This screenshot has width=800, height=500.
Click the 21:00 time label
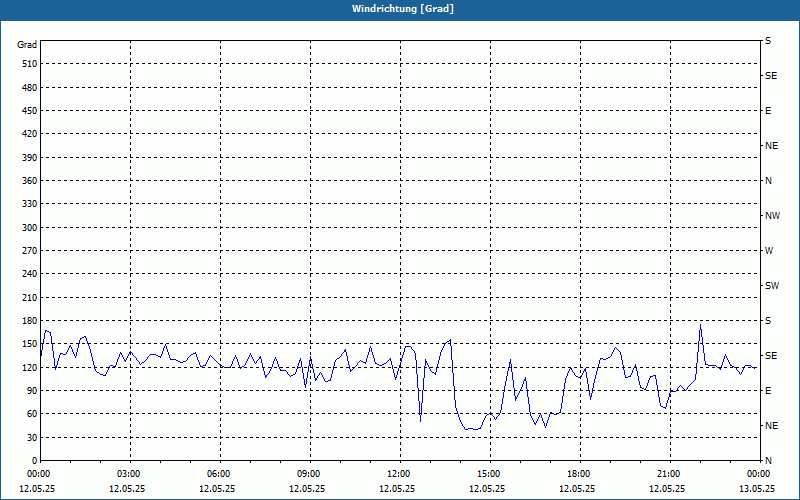point(670,474)
